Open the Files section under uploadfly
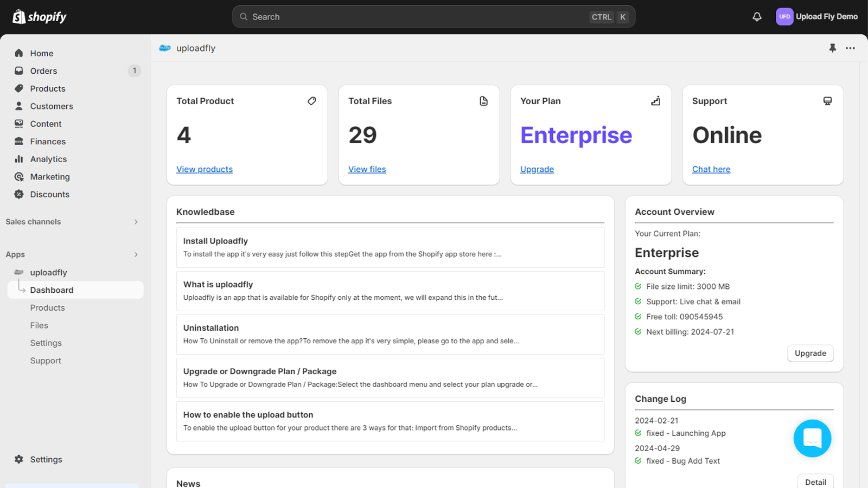This screenshot has height=488, width=868. click(39, 325)
